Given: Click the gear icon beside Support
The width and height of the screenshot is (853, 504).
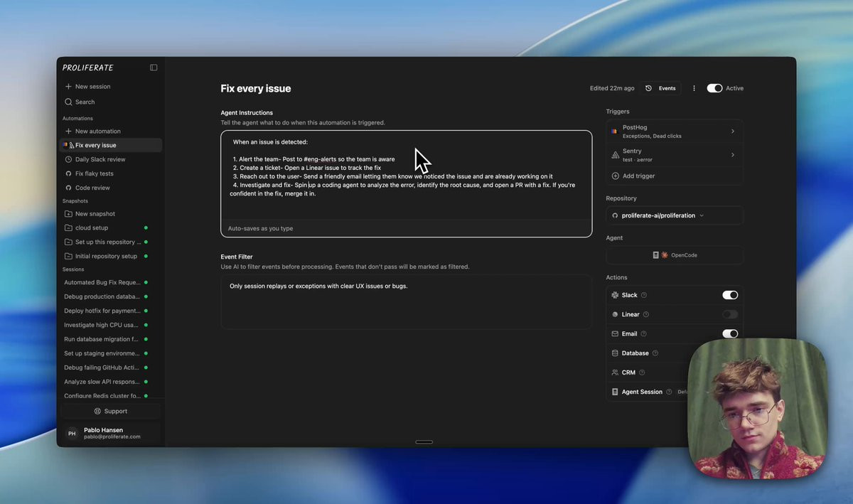Looking at the screenshot, I should pyautogui.click(x=98, y=411).
